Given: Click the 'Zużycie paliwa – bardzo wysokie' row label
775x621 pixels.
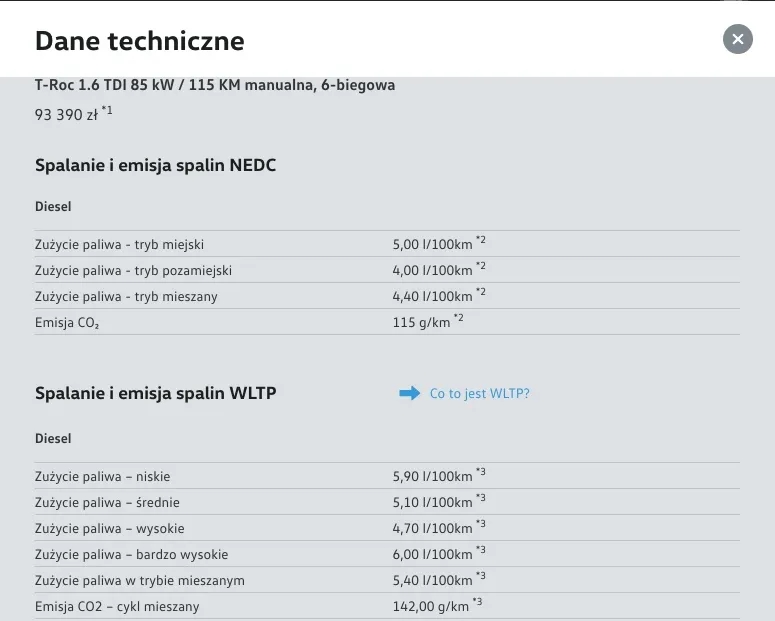Looking at the screenshot, I should point(131,555).
